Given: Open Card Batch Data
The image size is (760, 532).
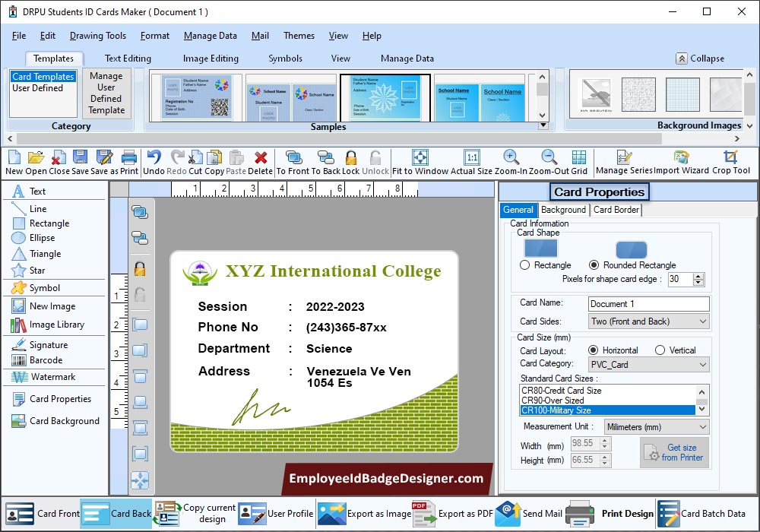Looking at the screenshot, I should tap(701, 514).
